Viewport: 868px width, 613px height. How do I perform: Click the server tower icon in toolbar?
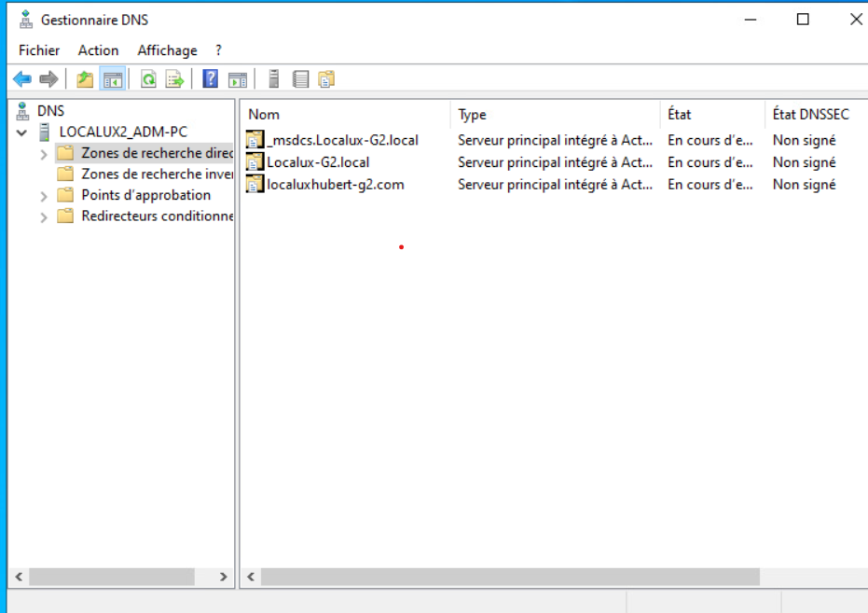click(274, 79)
